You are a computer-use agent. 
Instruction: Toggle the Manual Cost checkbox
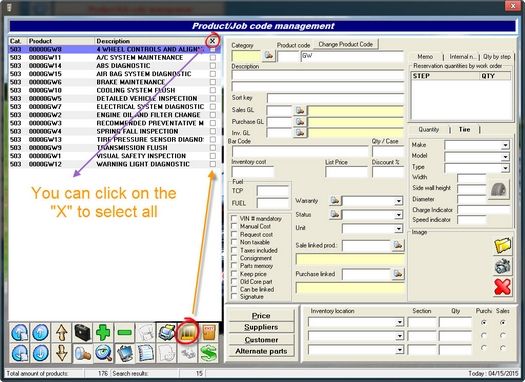point(234,226)
